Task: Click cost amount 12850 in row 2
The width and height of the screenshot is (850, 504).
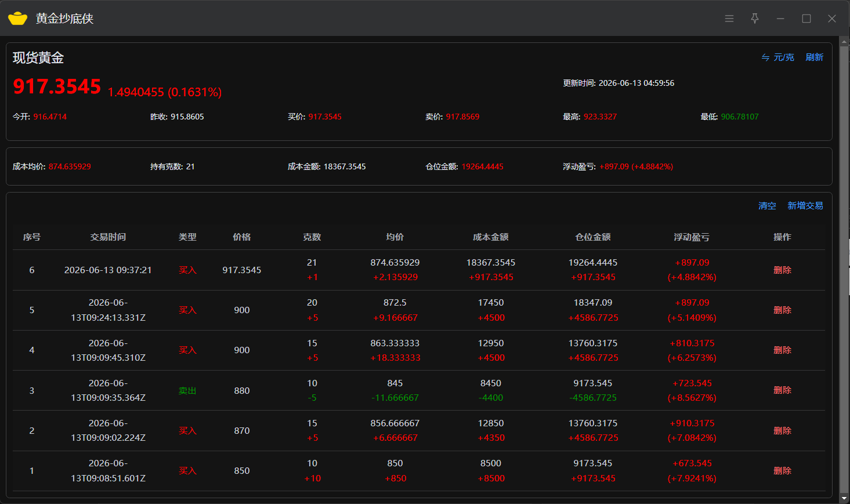Action: click(x=491, y=423)
